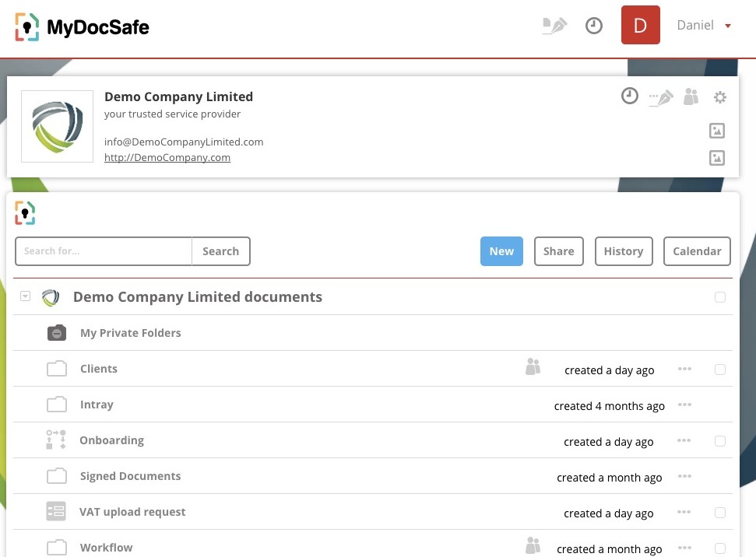Viewport: 756px width, 557px height.
Task: Click the signature pen icon on the company card
Action: (661, 97)
